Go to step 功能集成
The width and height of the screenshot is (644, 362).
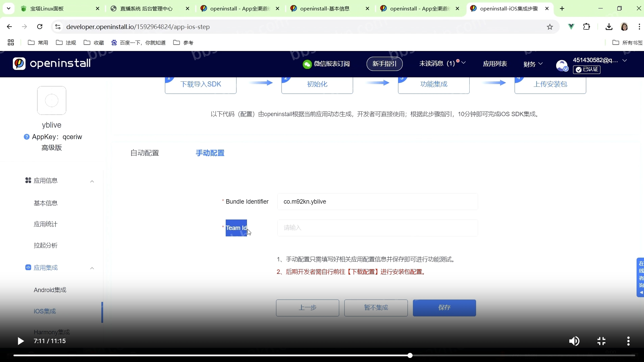point(434,85)
